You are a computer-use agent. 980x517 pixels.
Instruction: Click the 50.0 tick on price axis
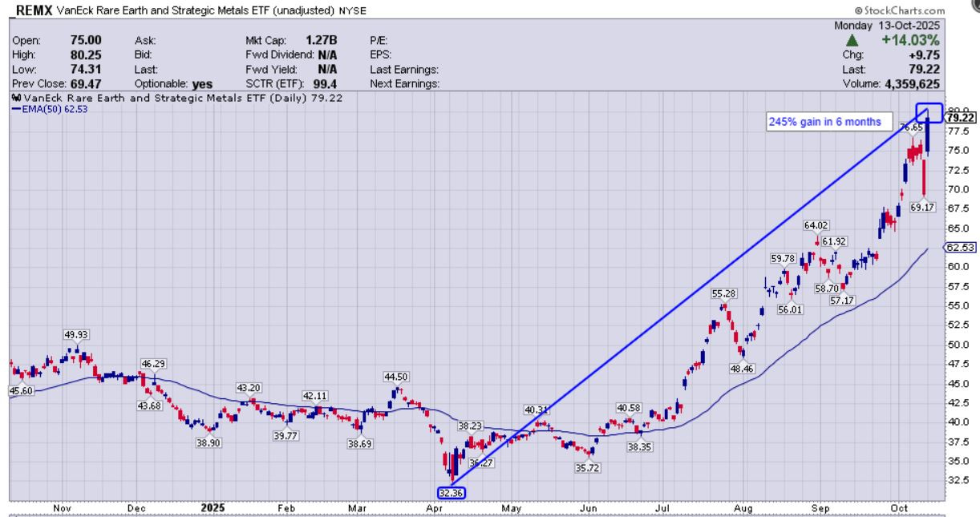tap(958, 345)
